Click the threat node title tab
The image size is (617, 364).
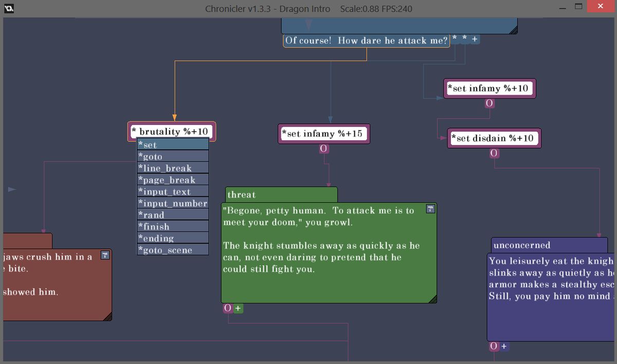click(x=281, y=195)
